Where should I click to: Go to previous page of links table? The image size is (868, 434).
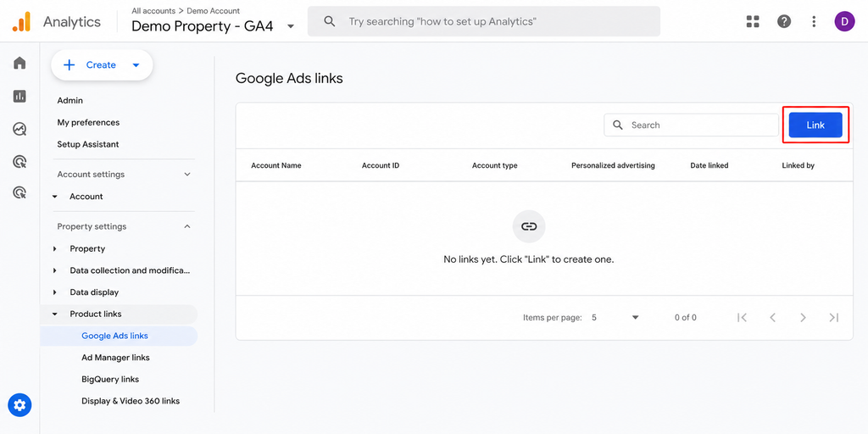pos(773,318)
